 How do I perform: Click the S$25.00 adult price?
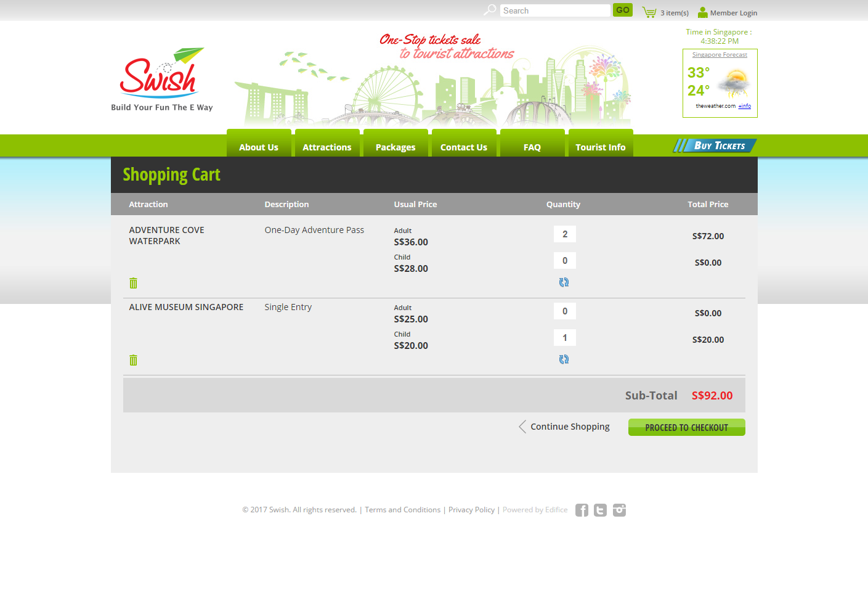pos(411,319)
